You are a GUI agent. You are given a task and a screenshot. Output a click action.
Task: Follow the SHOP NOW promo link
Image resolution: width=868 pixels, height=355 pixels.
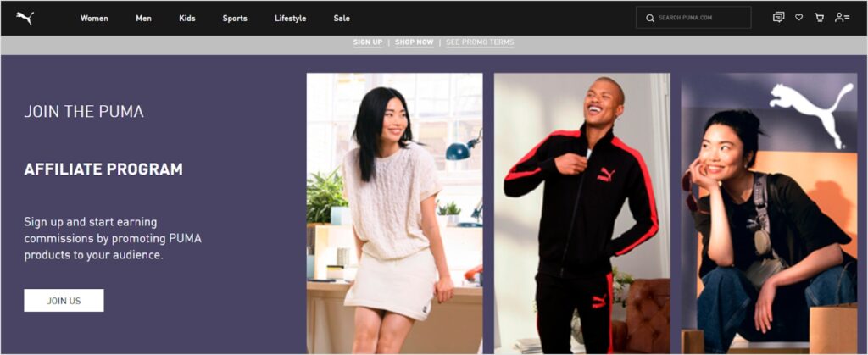pos(414,42)
